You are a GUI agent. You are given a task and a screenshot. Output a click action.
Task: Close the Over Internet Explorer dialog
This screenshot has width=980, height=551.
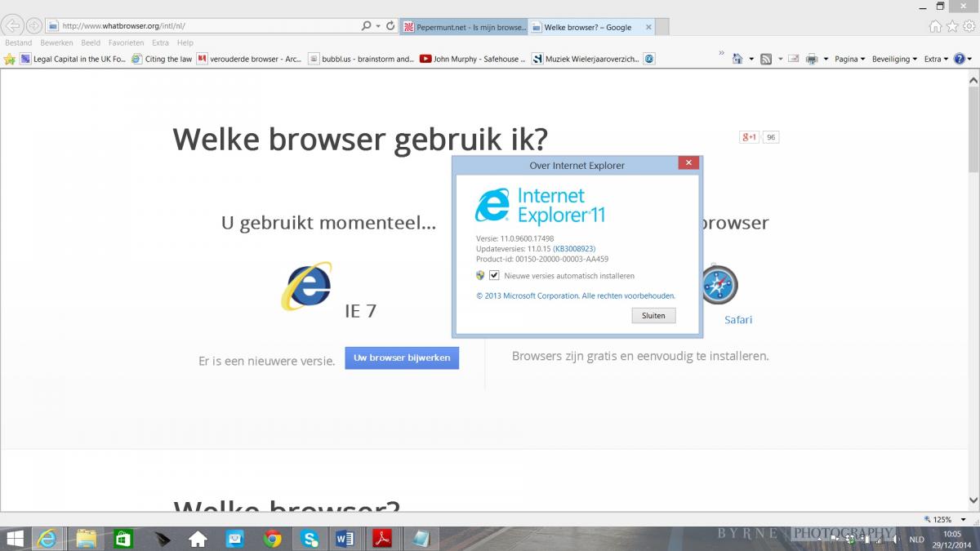point(688,163)
